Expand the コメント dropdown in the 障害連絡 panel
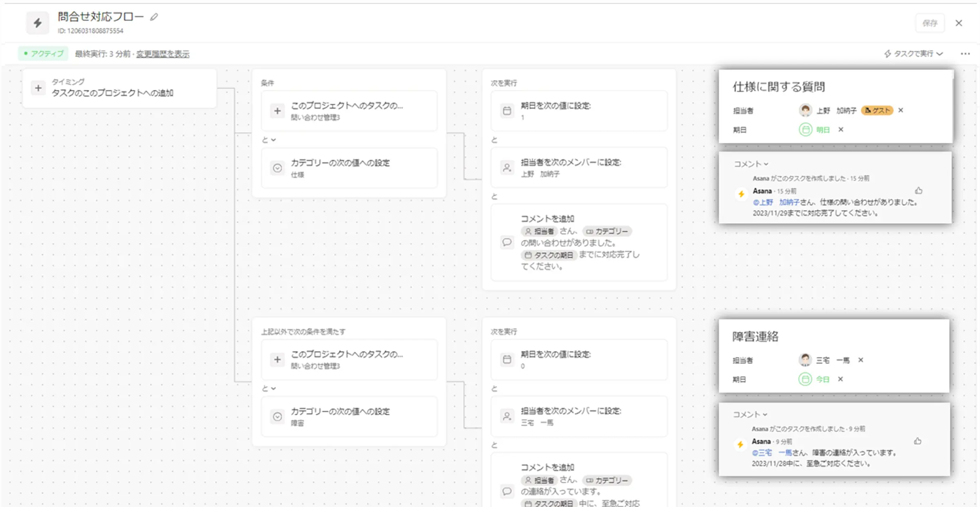The image size is (980, 507). click(750, 414)
